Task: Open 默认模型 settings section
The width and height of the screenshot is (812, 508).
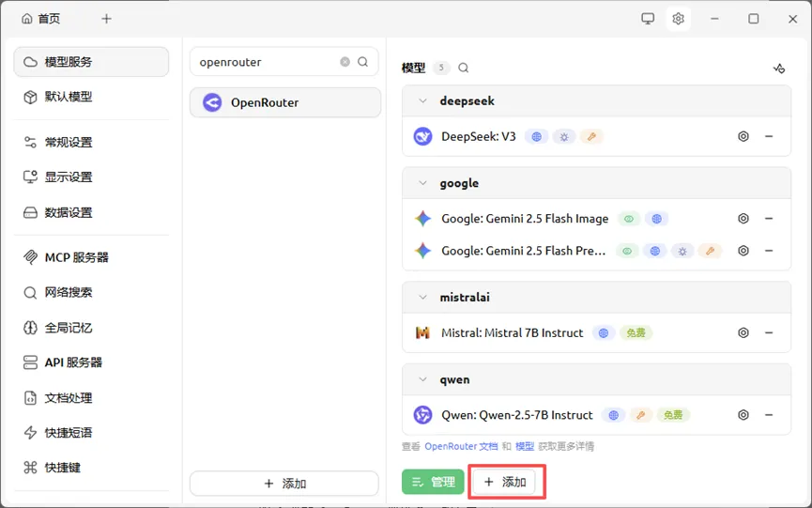Action: (91, 97)
